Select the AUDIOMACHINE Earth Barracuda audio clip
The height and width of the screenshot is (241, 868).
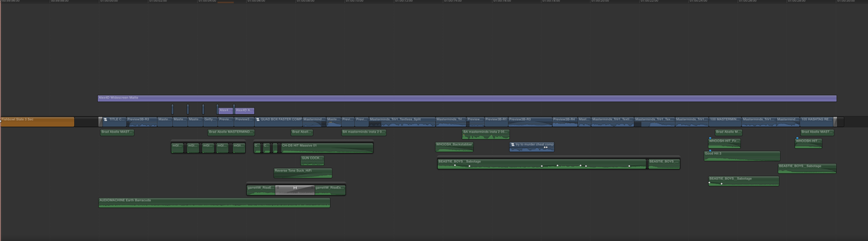click(x=214, y=203)
